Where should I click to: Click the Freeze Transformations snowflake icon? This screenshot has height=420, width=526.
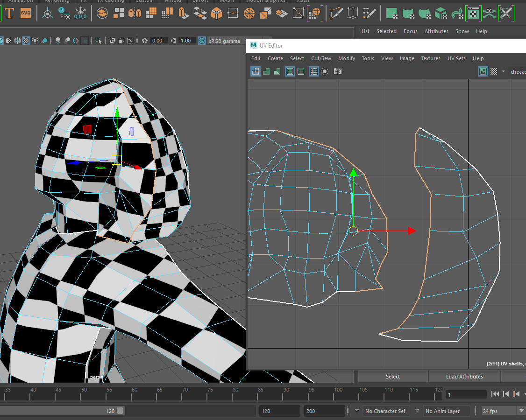(80, 14)
